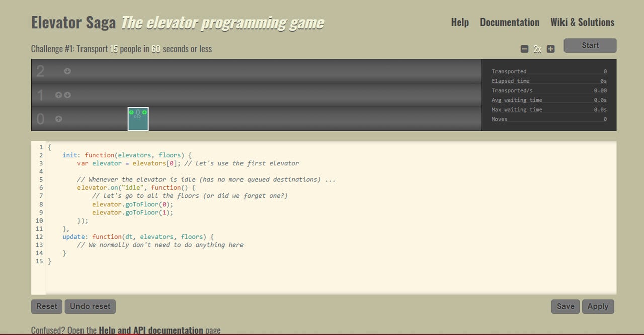Click the up call button on floor 0

point(58,119)
